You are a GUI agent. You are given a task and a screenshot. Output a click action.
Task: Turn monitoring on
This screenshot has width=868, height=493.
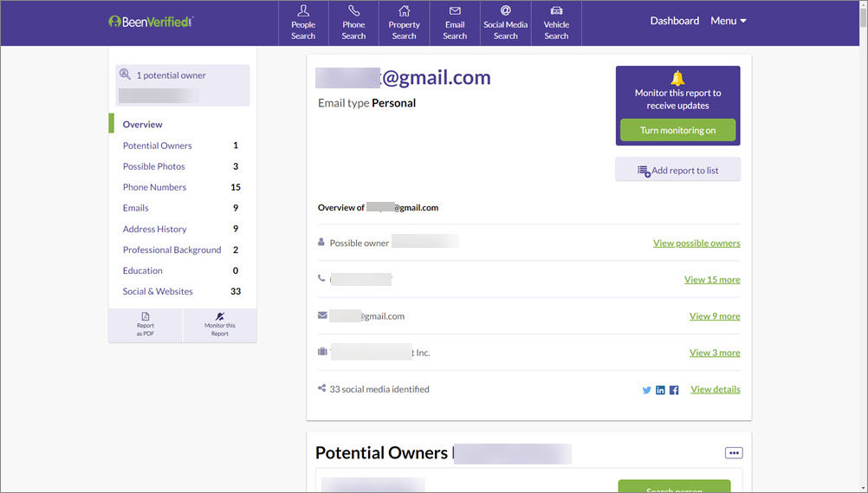coord(677,130)
